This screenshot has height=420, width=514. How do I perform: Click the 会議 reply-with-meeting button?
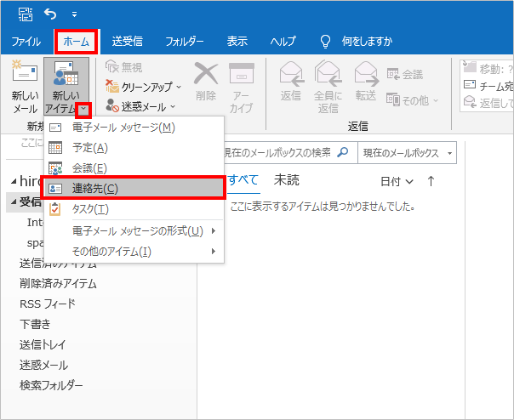(405, 74)
